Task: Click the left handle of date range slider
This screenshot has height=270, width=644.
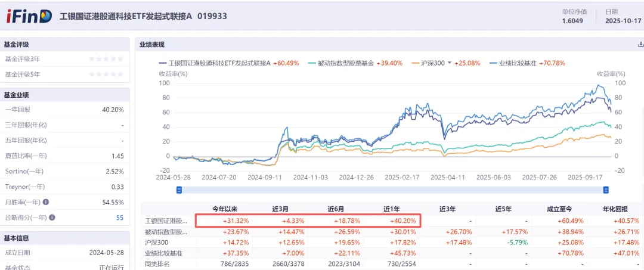Action: tap(179, 190)
